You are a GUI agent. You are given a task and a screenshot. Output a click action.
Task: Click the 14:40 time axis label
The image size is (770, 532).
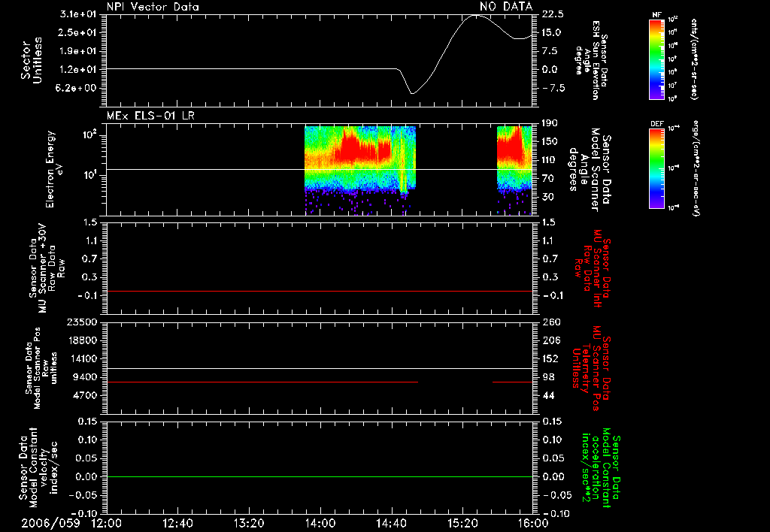coord(391,523)
